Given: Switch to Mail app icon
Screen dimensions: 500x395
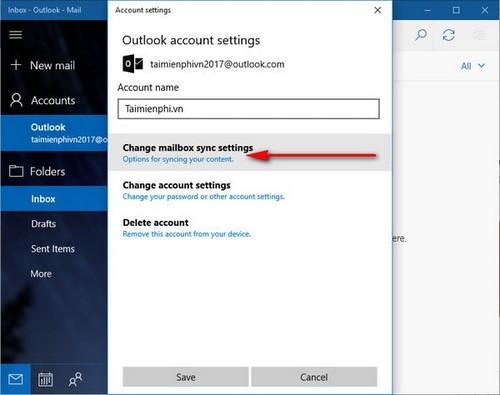Looking at the screenshot, I should coord(15,379).
